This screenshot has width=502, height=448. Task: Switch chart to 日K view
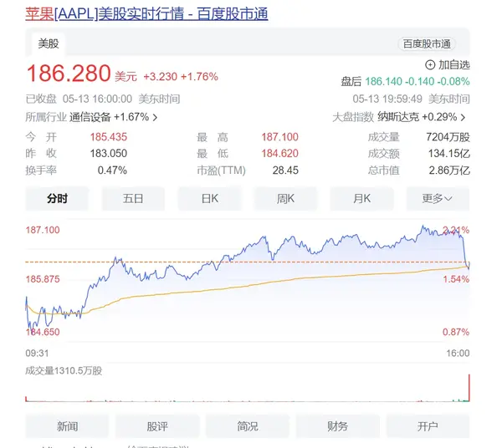pos(209,198)
